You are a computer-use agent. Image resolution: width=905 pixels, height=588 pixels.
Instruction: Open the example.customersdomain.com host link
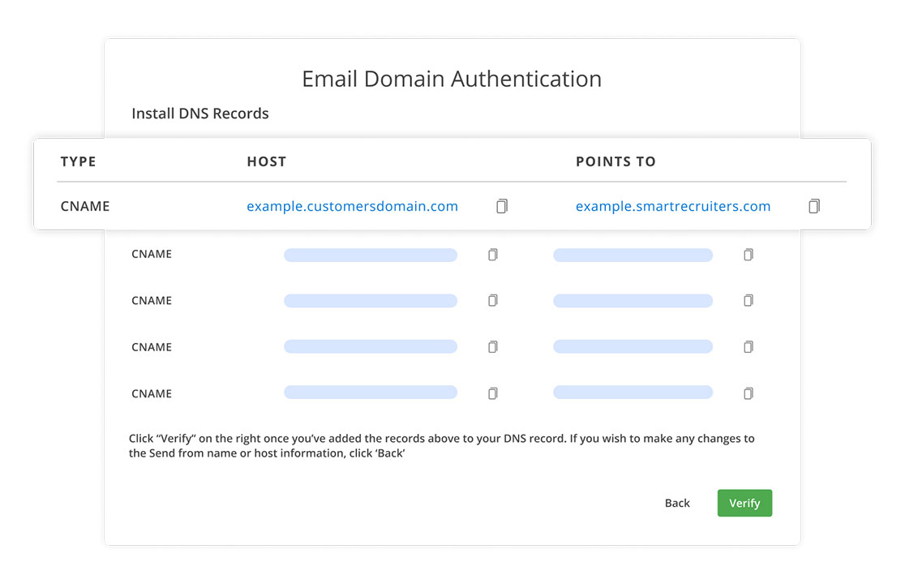[x=352, y=206]
